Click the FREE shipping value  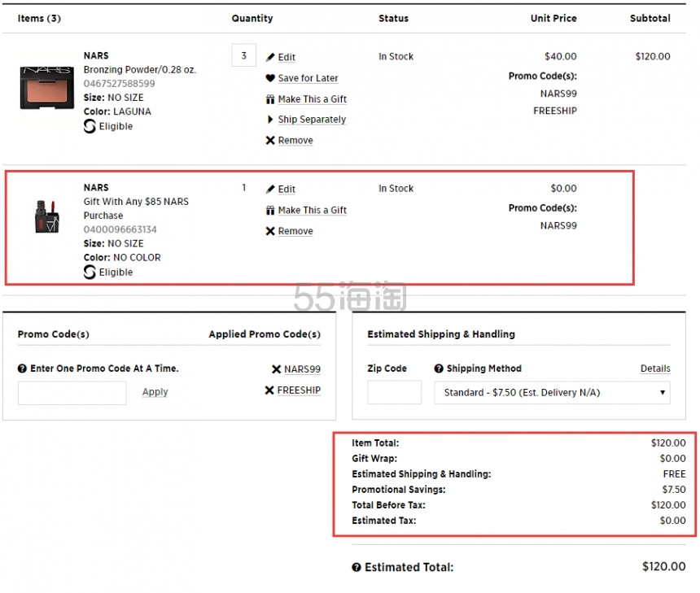tap(674, 474)
